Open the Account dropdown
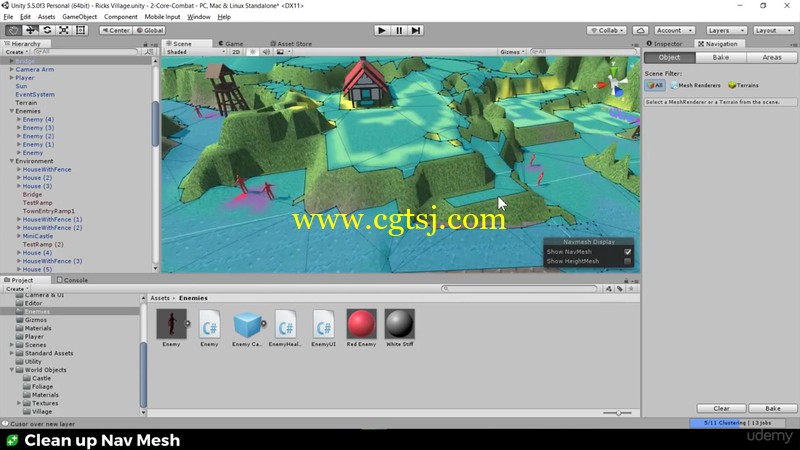The width and height of the screenshot is (800, 450). pyautogui.click(x=674, y=30)
